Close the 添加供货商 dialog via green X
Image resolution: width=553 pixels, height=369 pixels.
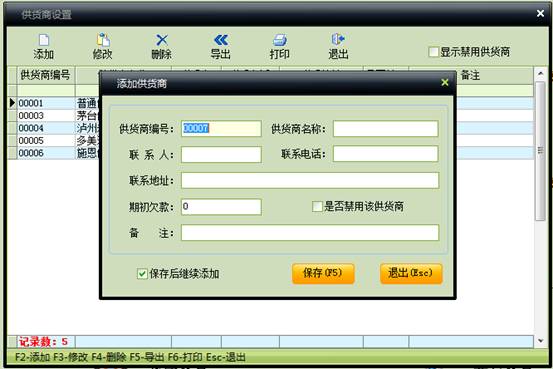[445, 83]
